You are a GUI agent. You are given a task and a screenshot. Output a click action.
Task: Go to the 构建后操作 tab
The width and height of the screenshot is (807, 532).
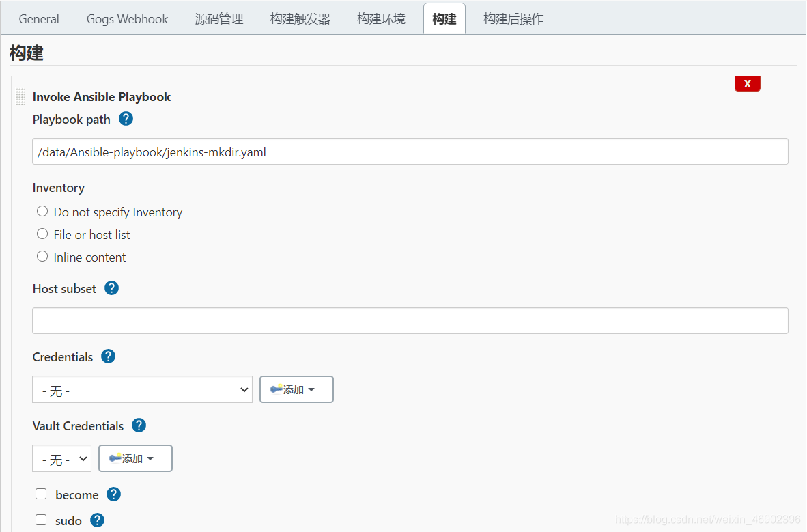click(x=513, y=19)
